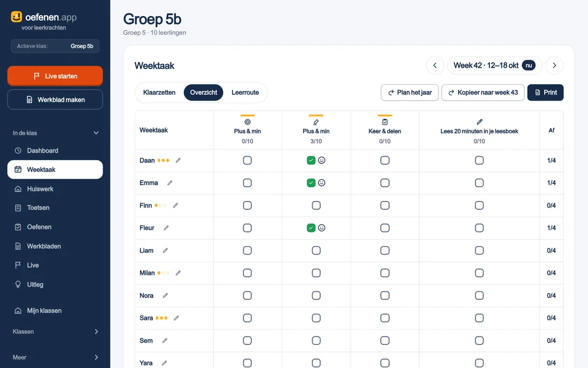
Task: Click Kopieer naar week 43 button
Action: [483, 93]
